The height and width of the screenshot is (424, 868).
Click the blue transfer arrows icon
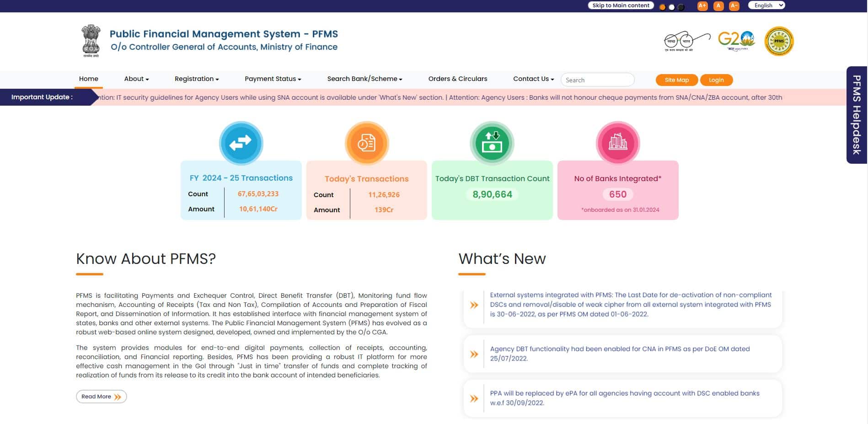point(241,143)
